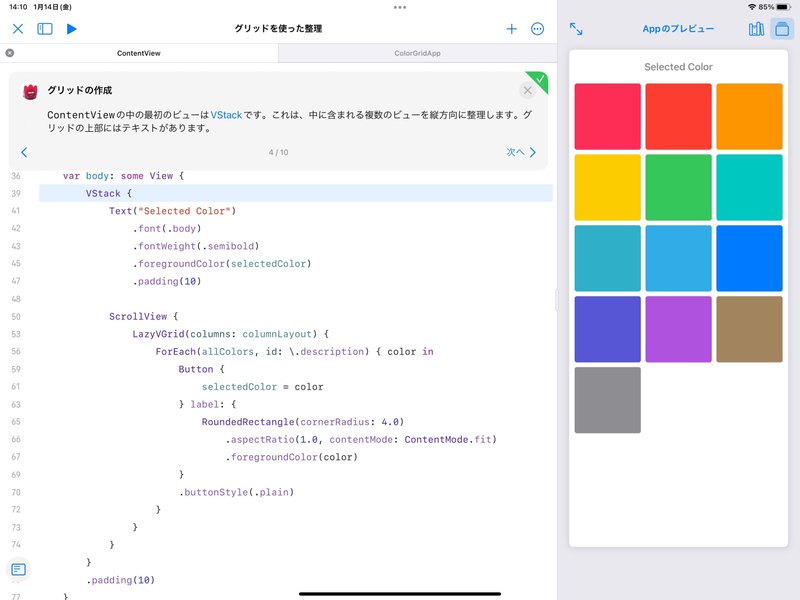
Task: Select the gray color swatch
Action: point(607,400)
